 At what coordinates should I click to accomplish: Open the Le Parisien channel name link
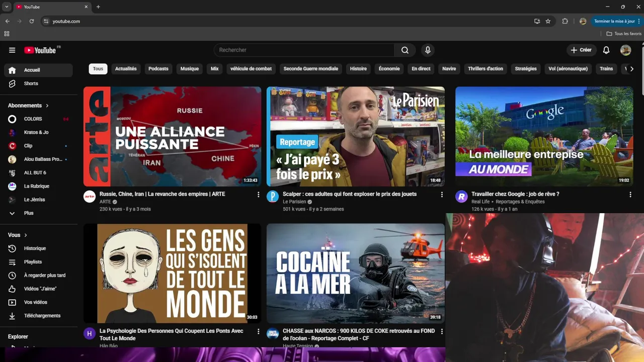[294, 202]
